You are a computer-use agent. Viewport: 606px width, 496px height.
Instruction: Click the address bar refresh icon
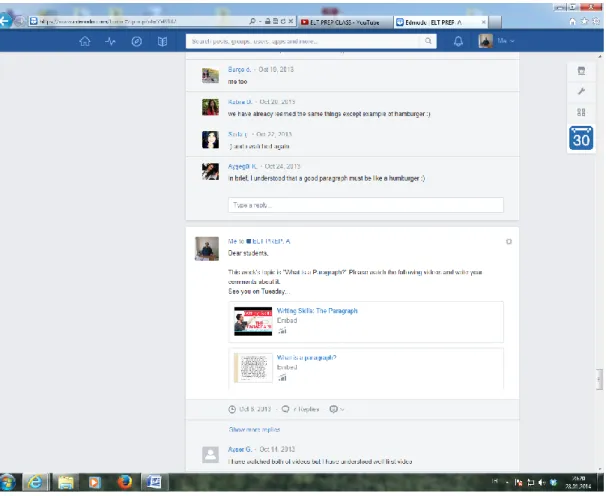tap(283, 21)
